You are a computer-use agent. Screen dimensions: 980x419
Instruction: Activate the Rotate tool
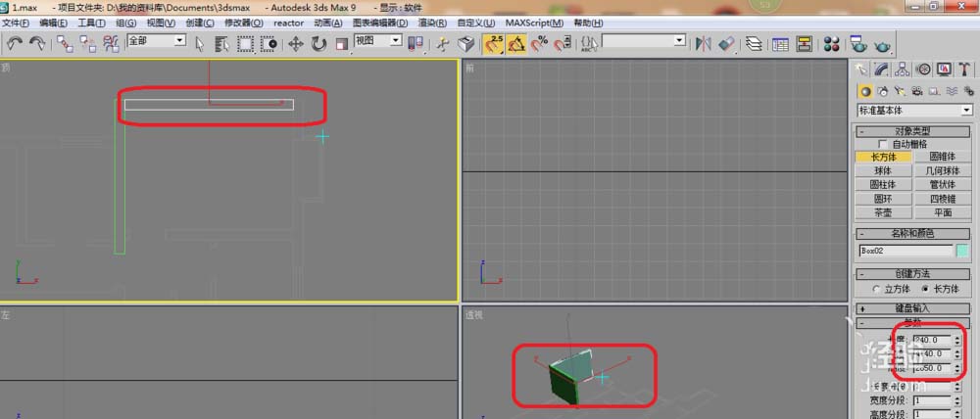click(318, 43)
